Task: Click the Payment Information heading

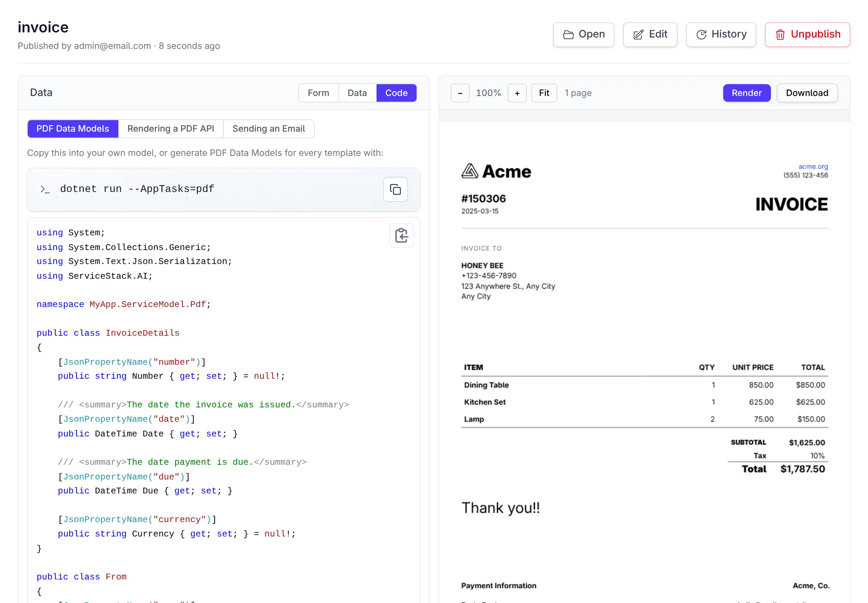Action: [498, 586]
